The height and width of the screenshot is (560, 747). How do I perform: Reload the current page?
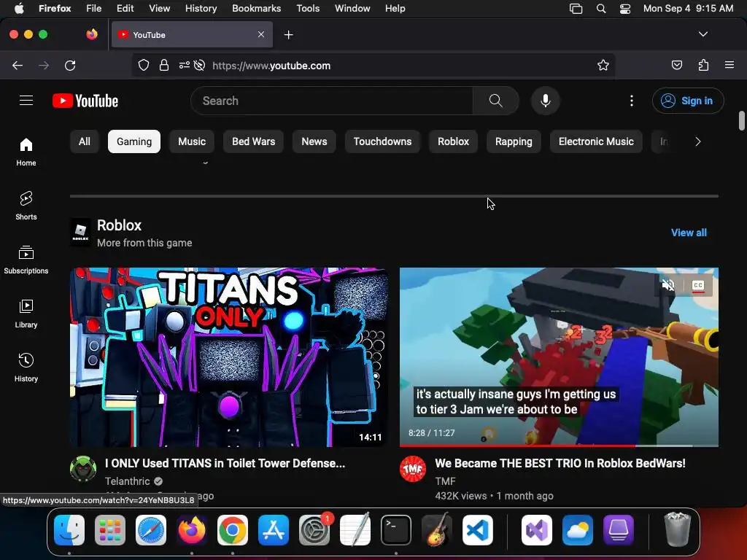click(70, 65)
